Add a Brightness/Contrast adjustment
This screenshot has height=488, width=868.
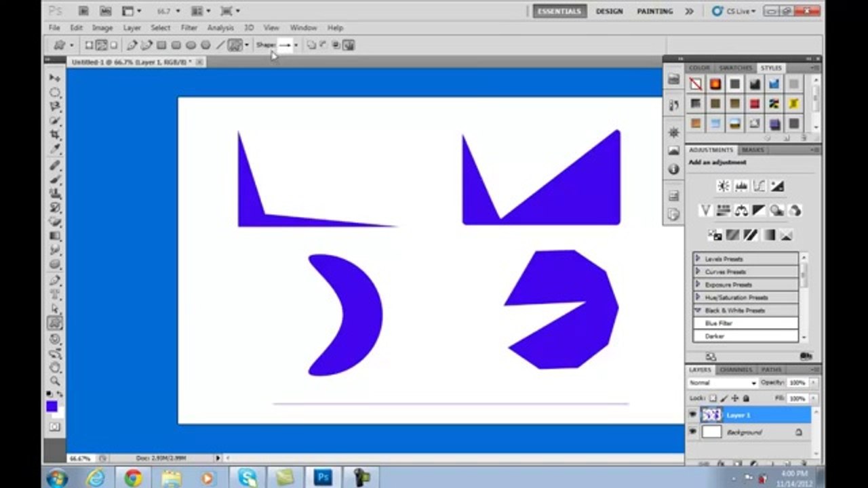click(x=724, y=186)
